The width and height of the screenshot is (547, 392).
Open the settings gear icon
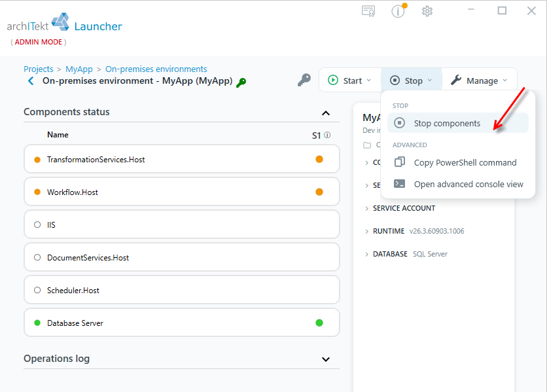(x=427, y=11)
